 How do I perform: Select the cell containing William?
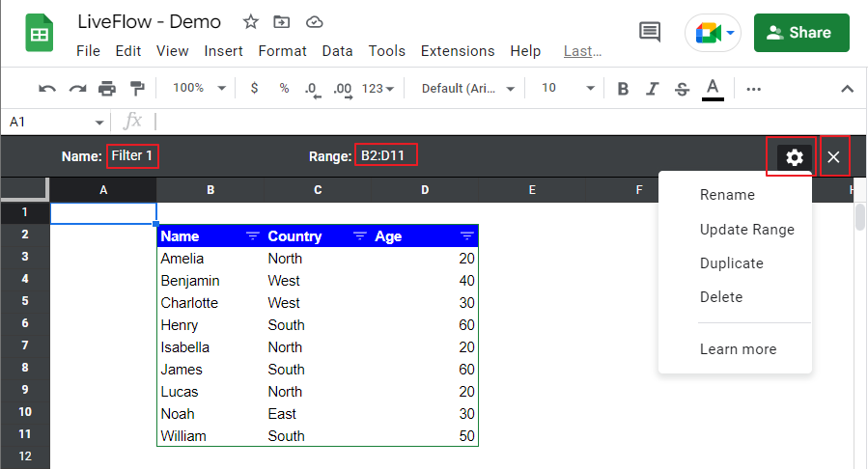point(210,436)
